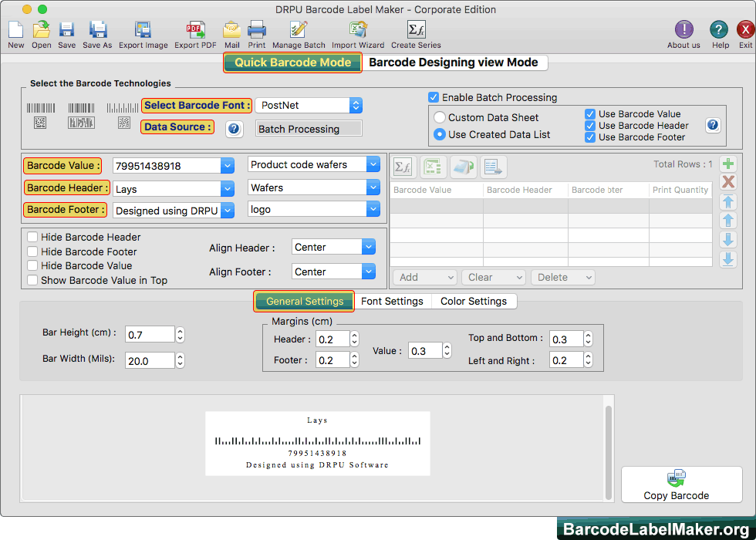Uncheck Use Barcode Header
Image resolution: width=756 pixels, height=540 pixels.
(x=589, y=126)
